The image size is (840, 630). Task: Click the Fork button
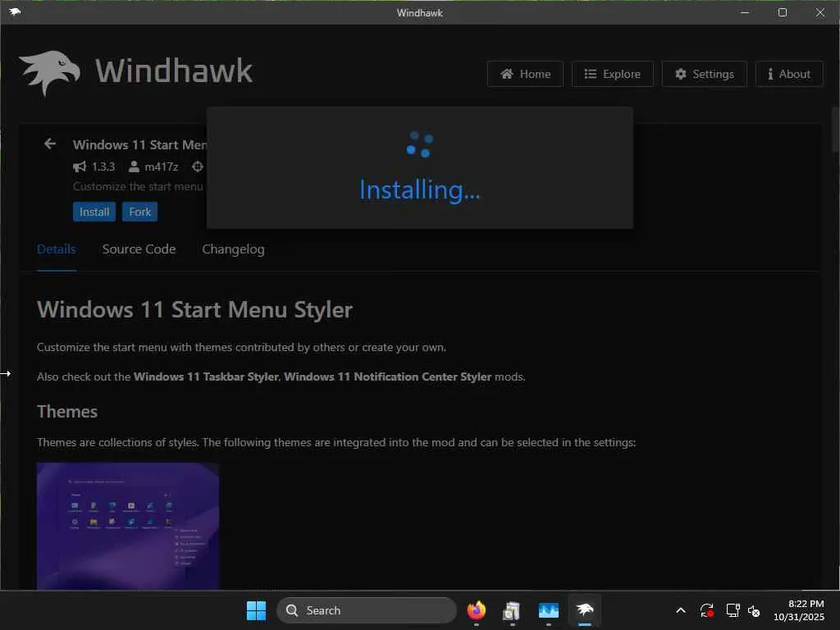[x=139, y=212]
